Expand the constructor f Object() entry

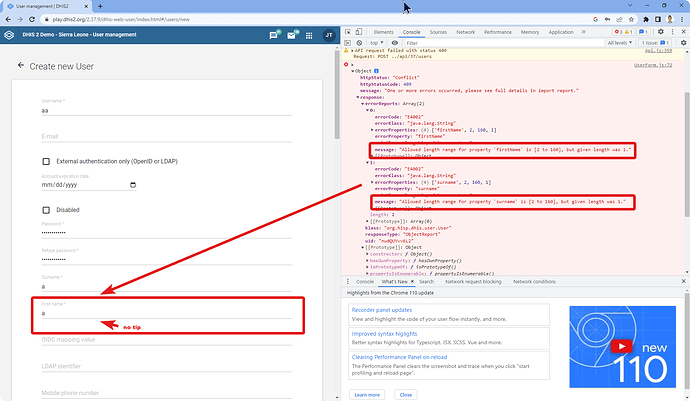click(367, 254)
